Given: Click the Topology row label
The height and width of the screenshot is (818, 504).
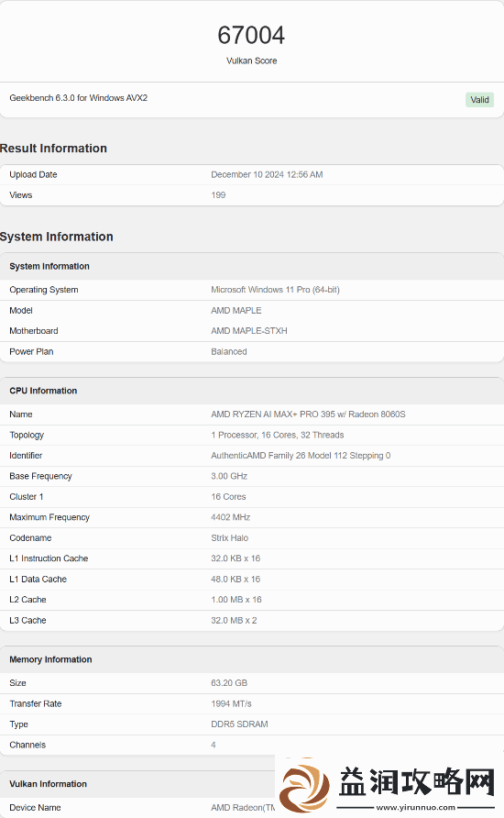Looking at the screenshot, I should point(27,435).
